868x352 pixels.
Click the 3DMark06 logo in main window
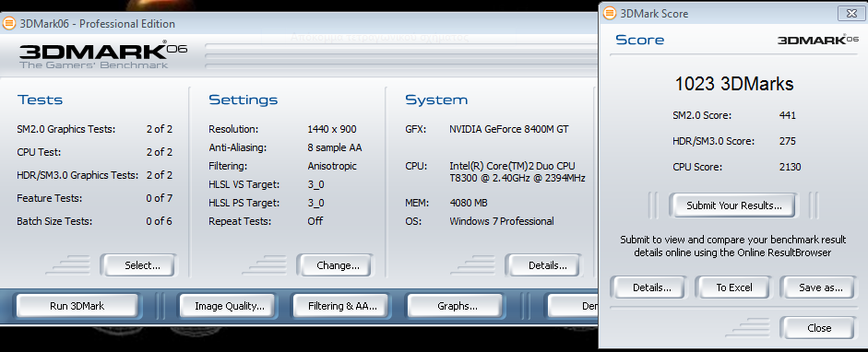(x=103, y=54)
